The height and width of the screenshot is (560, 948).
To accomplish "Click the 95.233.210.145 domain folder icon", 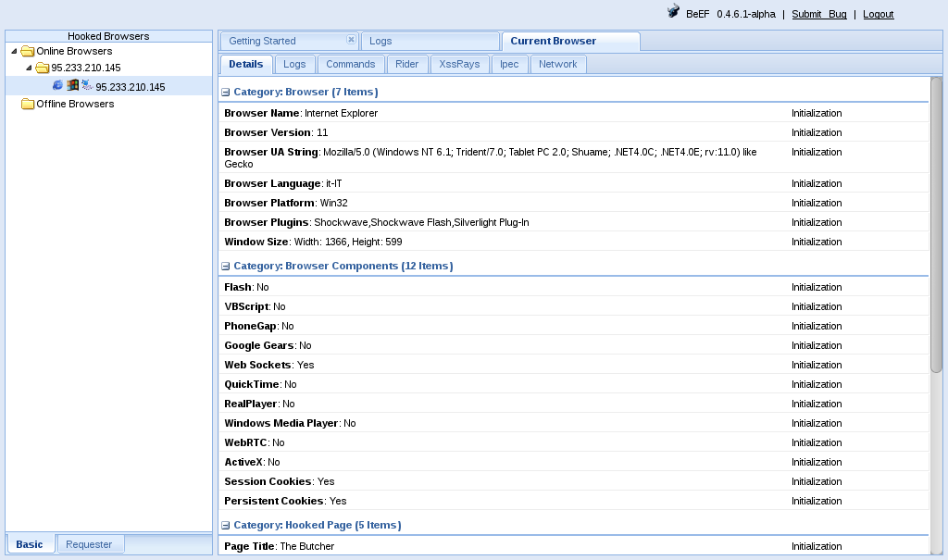I will tap(42, 68).
